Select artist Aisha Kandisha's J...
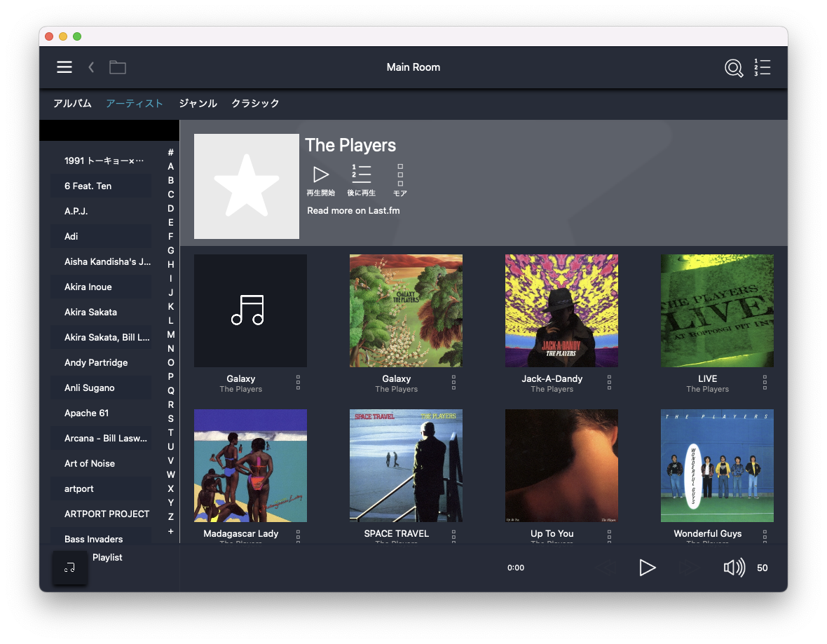The width and height of the screenshot is (827, 644). [101, 261]
